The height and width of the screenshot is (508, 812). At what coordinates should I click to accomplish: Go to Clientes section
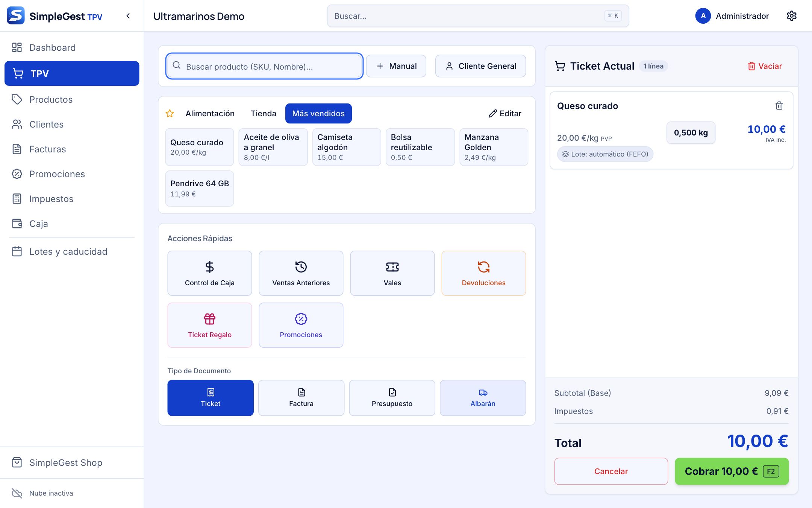[x=72, y=124]
